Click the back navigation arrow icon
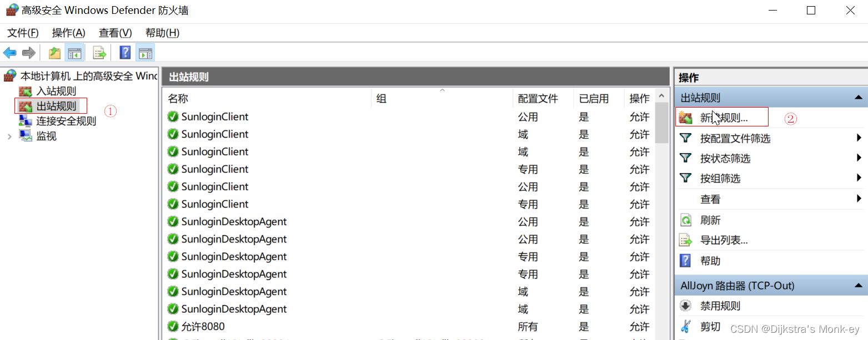This screenshot has height=340, width=868. (x=10, y=52)
